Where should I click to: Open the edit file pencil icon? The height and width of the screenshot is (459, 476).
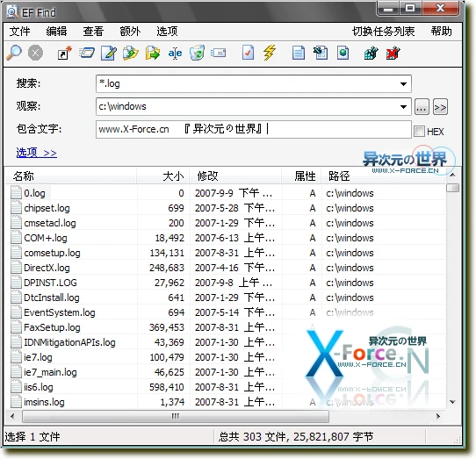coord(109,53)
